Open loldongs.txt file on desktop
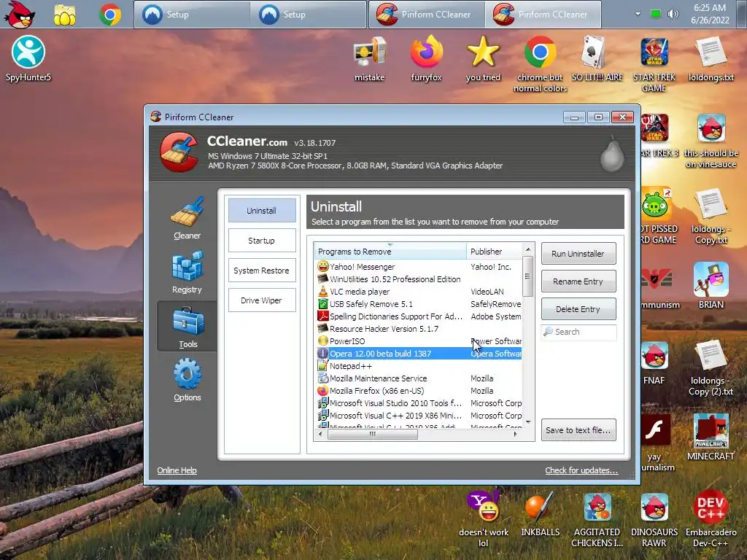Screen dimensions: 747x560 pyautogui.click(x=711, y=58)
